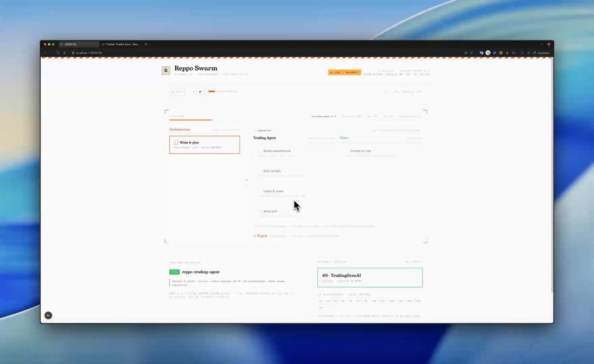The height and width of the screenshot is (364, 594).
Task: Click the Reppo Swarm R logo
Action: coord(166,71)
